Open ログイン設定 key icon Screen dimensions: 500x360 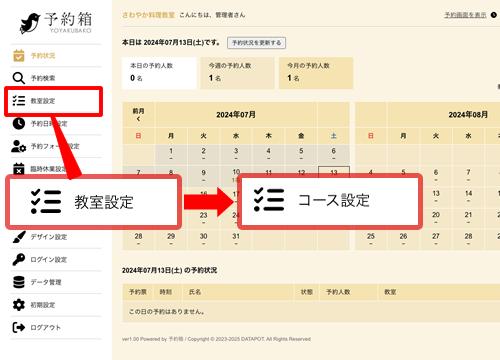click(x=19, y=259)
